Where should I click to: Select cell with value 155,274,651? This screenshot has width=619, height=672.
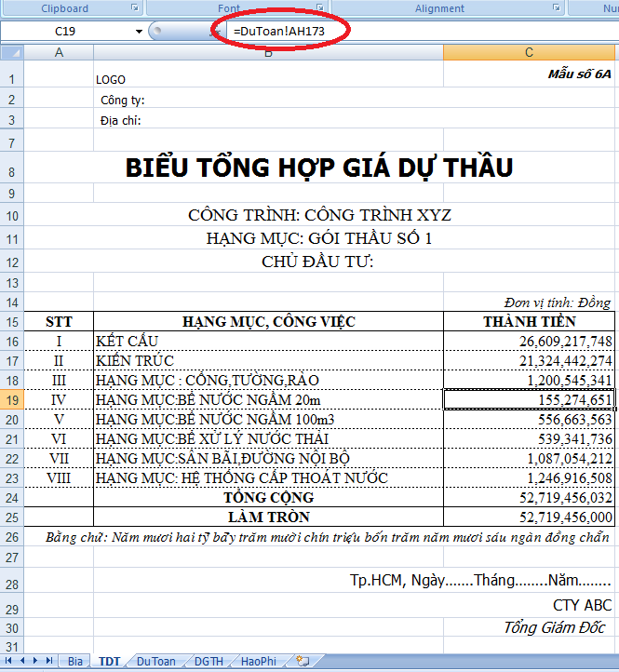pos(529,400)
